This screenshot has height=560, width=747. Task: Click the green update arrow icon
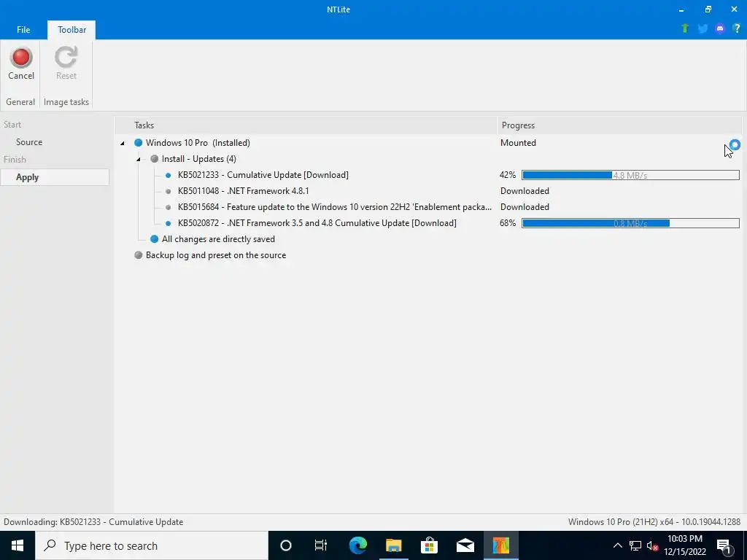coord(684,28)
